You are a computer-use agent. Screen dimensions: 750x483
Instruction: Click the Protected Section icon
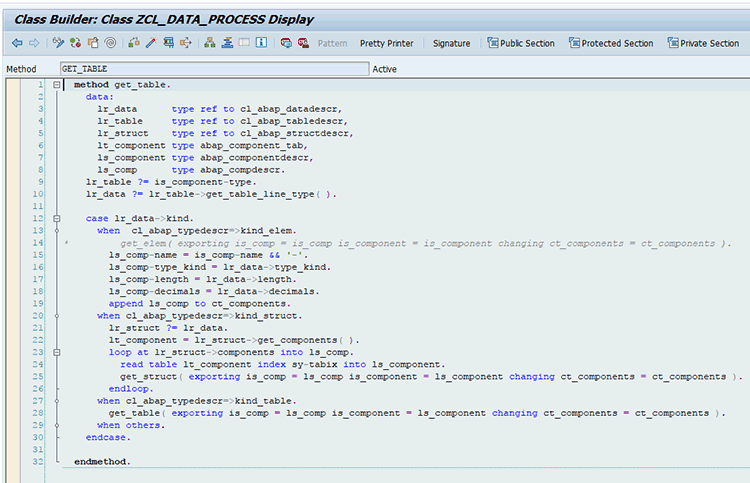574,43
